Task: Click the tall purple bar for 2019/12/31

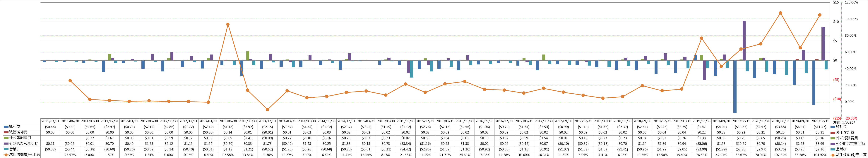Action: [744, 41]
